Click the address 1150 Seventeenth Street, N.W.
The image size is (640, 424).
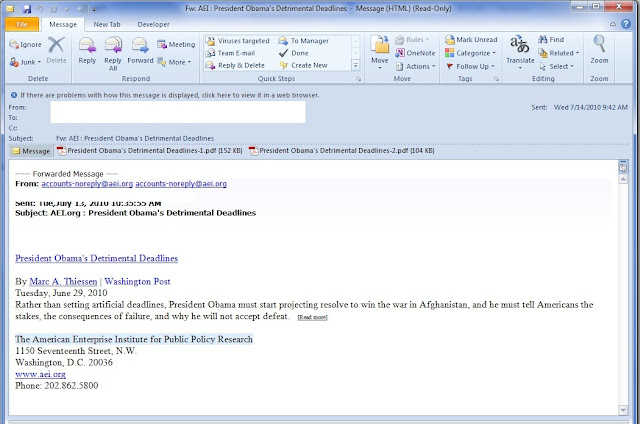coord(76,351)
